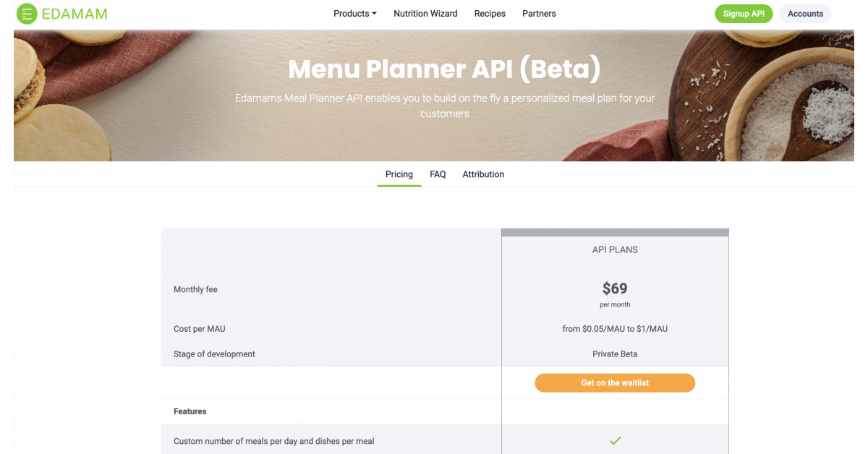Click the API PLANS column header
Image resolution: width=868 pixels, height=454 pixels.
[x=615, y=249]
